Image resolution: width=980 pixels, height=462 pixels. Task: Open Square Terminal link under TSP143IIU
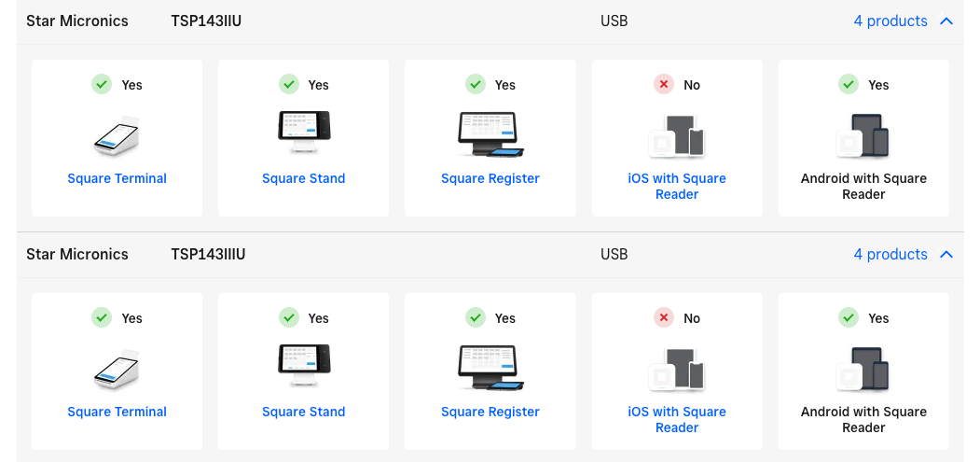coord(117,178)
